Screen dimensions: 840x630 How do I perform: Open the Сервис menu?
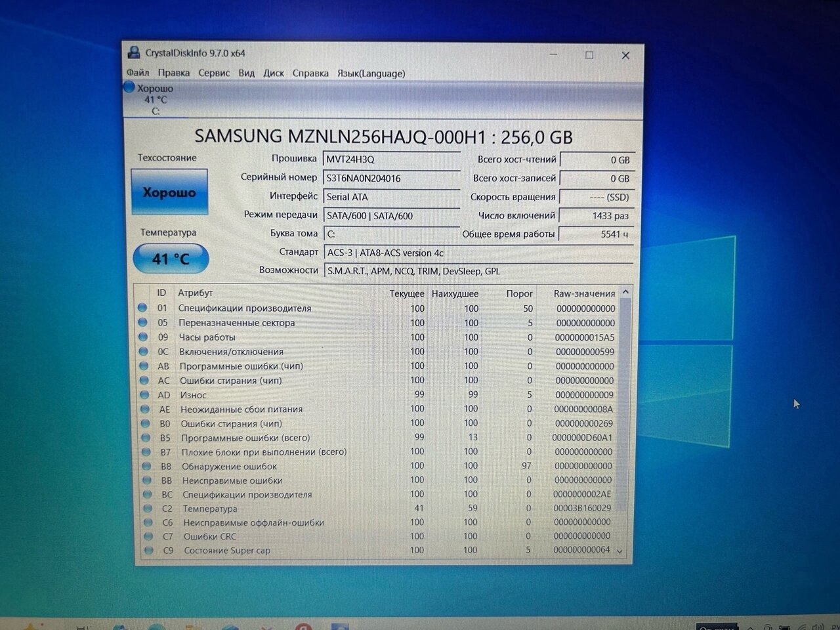pyautogui.click(x=214, y=73)
